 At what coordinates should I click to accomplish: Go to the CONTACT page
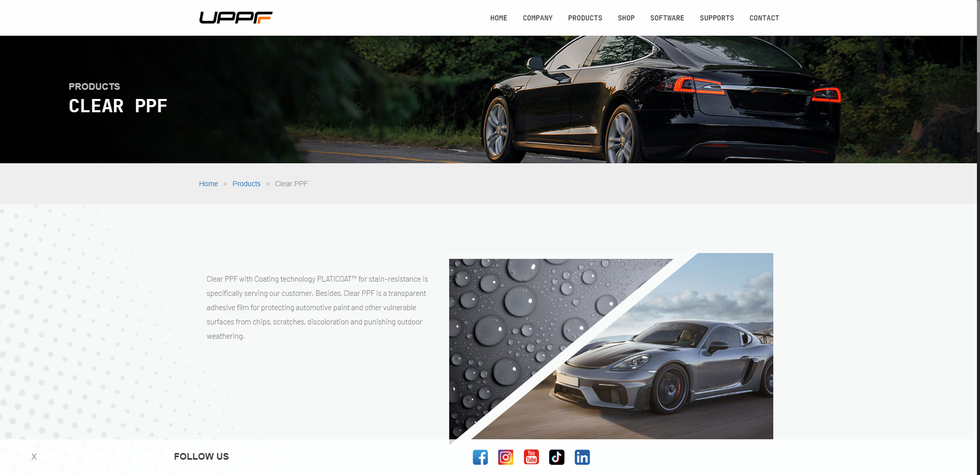point(764,18)
